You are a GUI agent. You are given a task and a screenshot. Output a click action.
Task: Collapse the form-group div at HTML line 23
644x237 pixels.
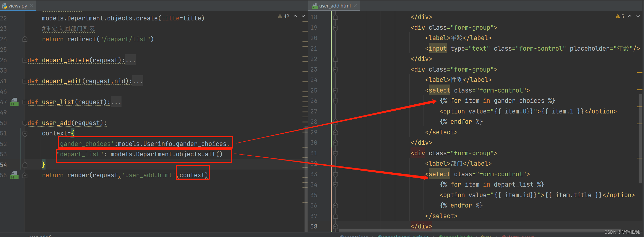(336, 70)
